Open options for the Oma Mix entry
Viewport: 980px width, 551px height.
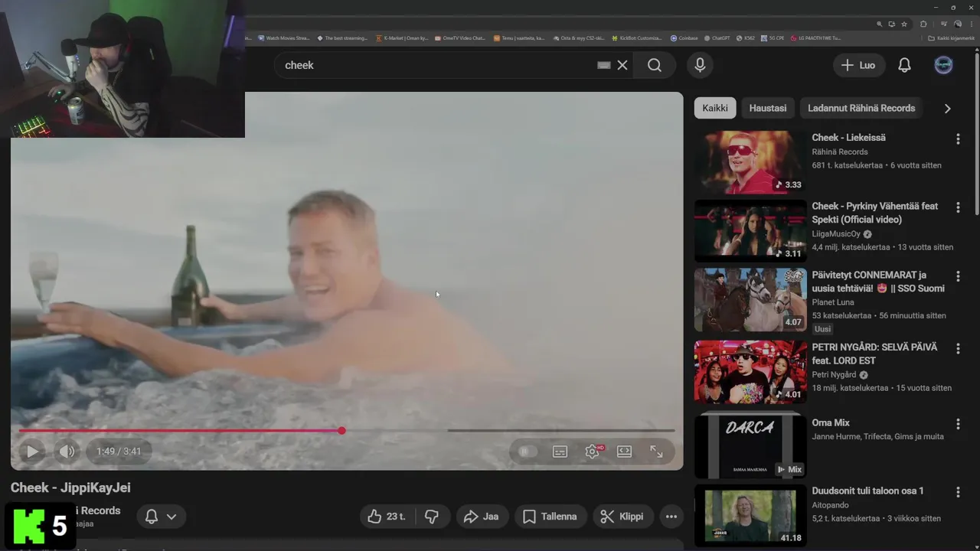pos(958,423)
